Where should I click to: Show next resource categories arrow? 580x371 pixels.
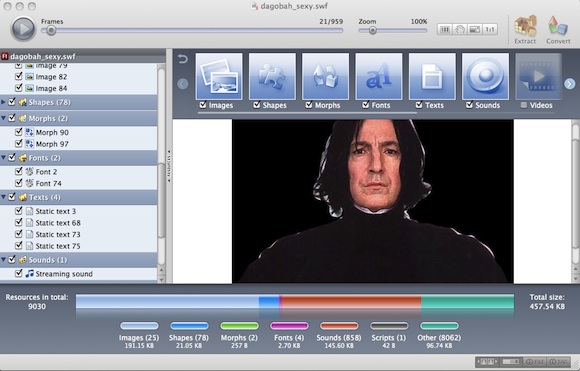tap(570, 84)
